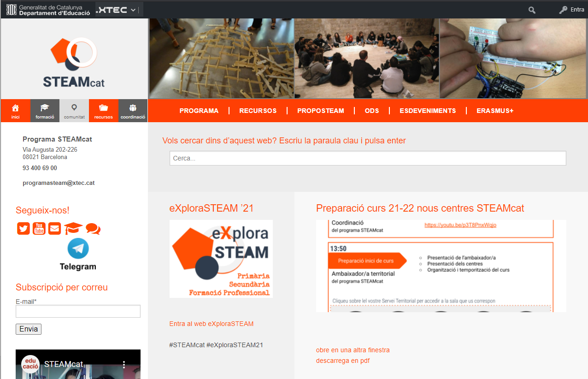Open the Twitter social icon

(x=24, y=228)
